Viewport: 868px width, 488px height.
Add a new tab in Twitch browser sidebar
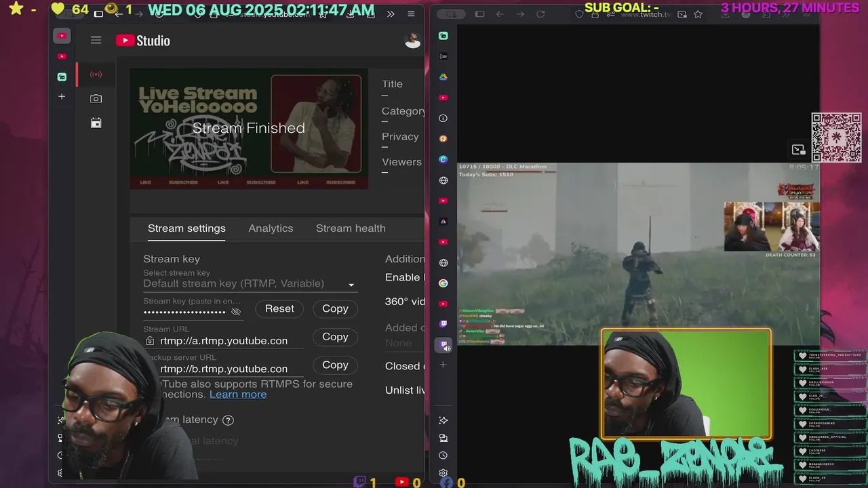(443, 365)
